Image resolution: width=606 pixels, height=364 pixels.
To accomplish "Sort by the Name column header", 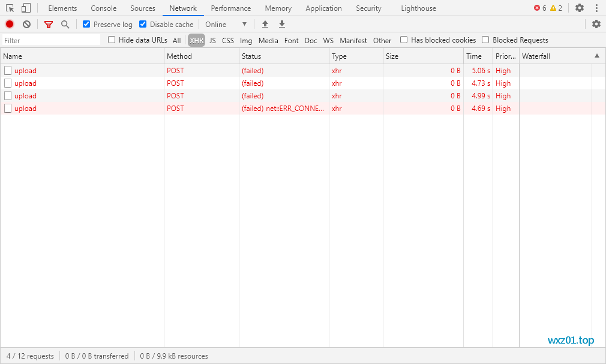I will [82, 56].
